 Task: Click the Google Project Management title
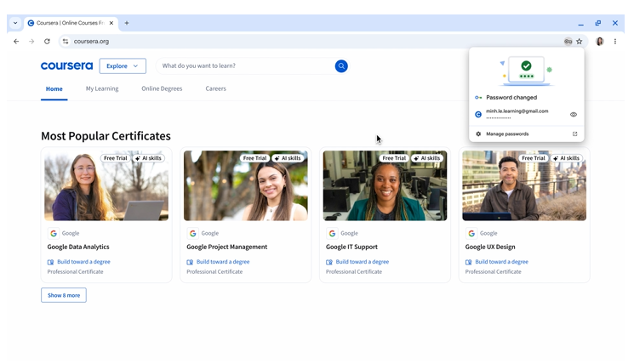(x=227, y=247)
